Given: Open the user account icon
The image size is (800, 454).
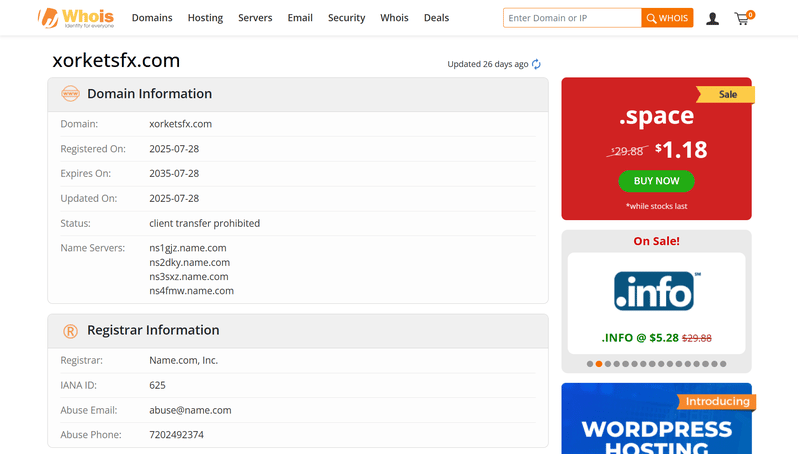Looking at the screenshot, I should 712,19.
